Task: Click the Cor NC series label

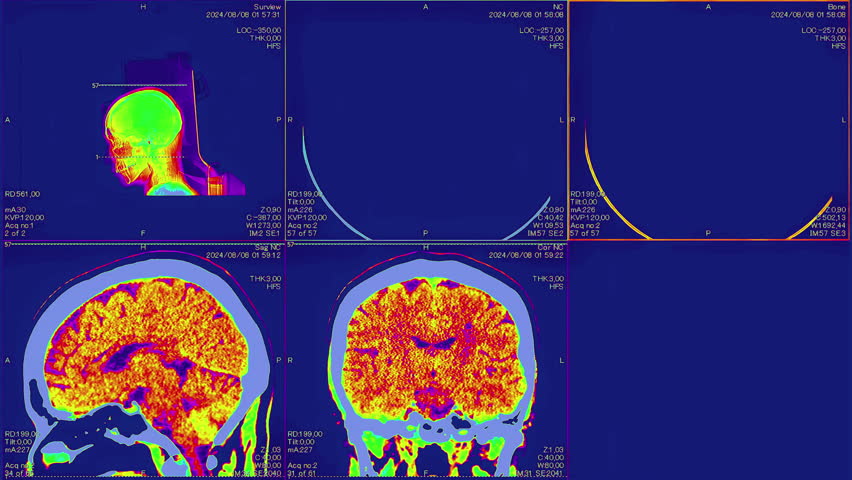Action: [549, 246]
